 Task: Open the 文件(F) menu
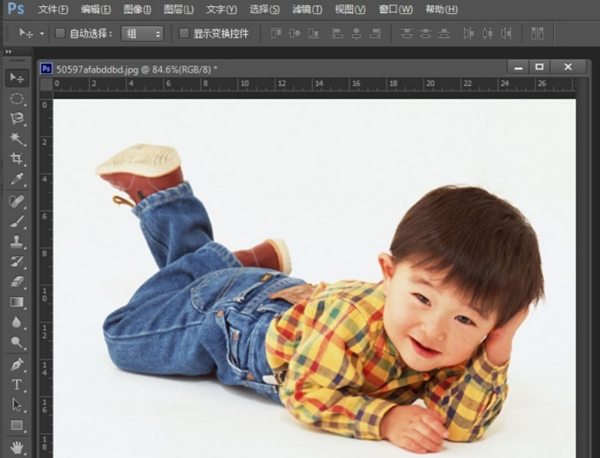coord(53,9)
